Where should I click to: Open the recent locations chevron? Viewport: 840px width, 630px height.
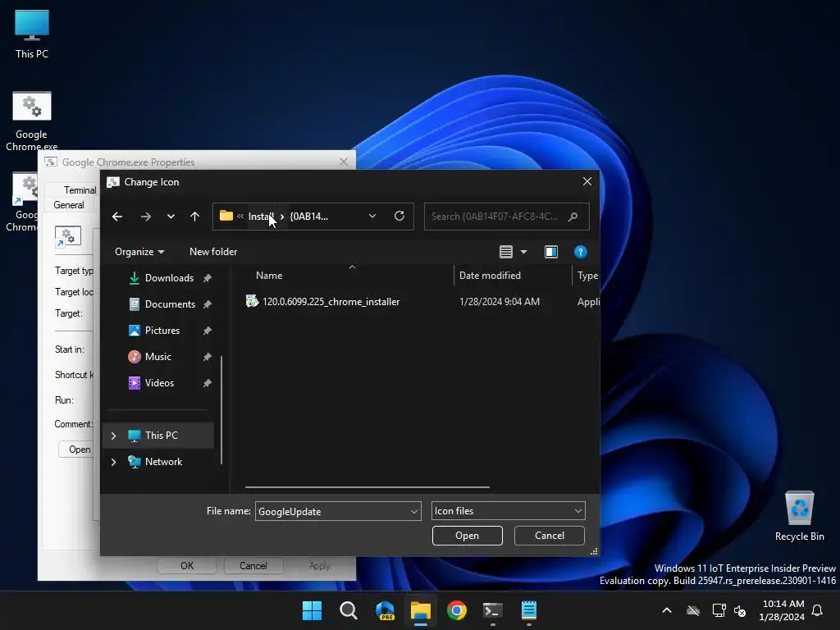(171, 217)
